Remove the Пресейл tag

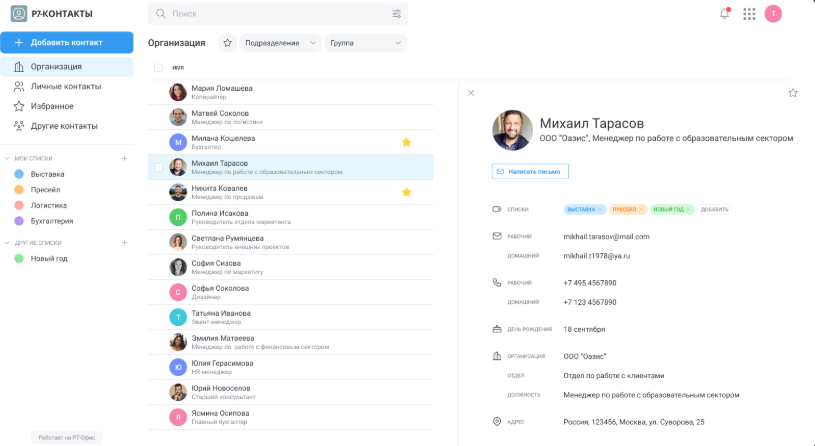tap(641, 209)
